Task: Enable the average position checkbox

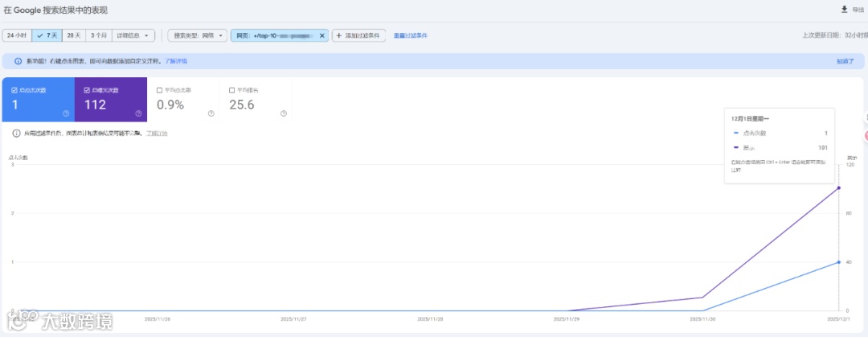Action: [x=232, y=90]
